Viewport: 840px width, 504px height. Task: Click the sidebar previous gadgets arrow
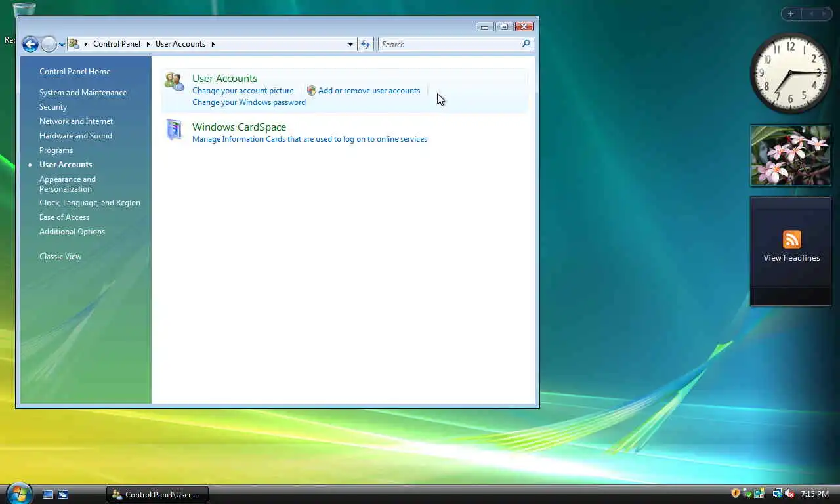[810, 14]
